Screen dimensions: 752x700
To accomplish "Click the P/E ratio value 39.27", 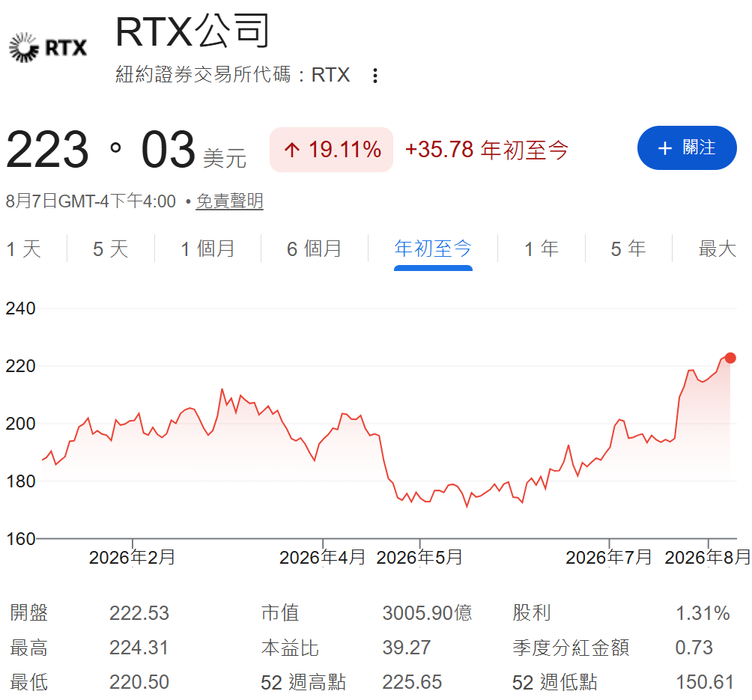I will (x=406, y=648).
